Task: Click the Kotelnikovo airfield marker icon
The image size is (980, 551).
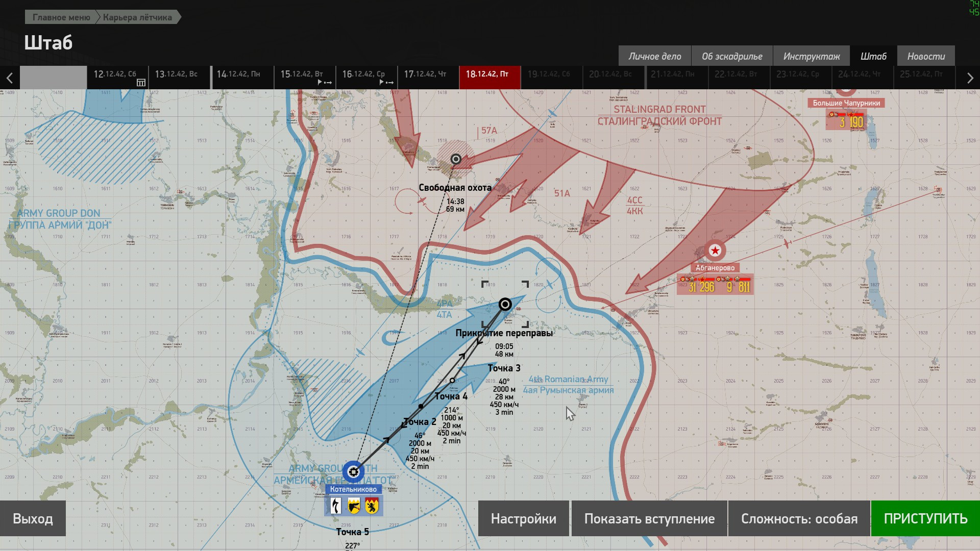Action: pyautogui.click(x=353, y=472)
